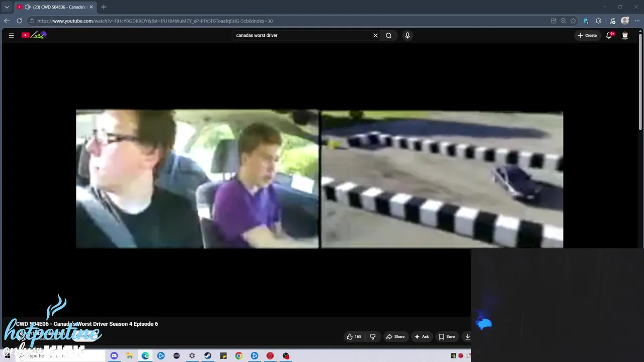The width and height of the screenshot is (644, 362).
Task: Open browser apps grid icon in address bar
Action: pyautogui.click(x=553, y=21)
